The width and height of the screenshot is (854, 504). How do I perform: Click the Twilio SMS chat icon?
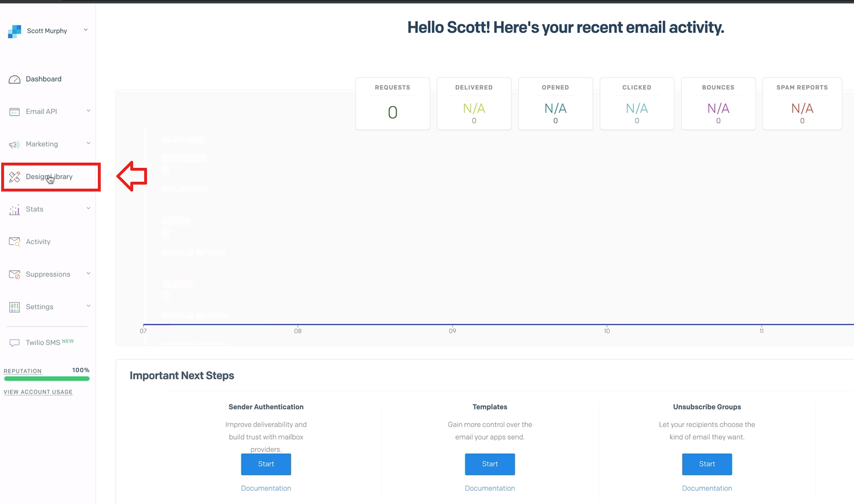(x=14, y=342)
